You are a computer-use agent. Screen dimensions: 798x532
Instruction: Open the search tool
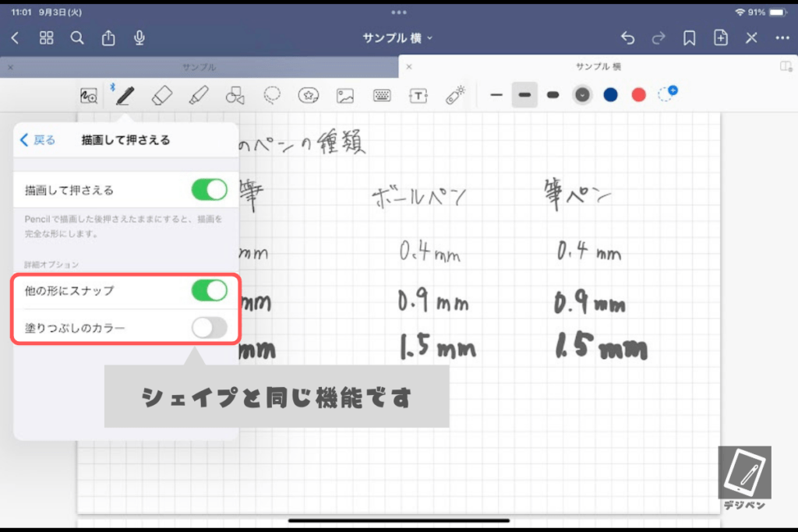[77, 37]
